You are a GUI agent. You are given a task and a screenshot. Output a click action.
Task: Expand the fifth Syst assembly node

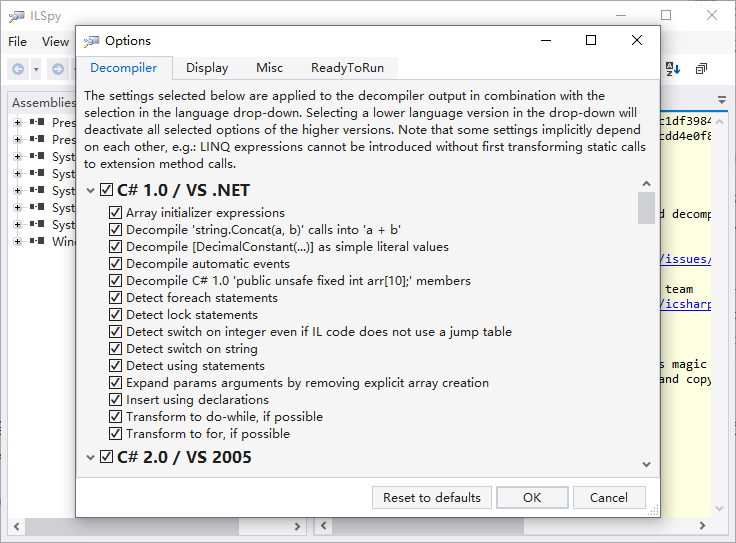(x=17, y=224)
